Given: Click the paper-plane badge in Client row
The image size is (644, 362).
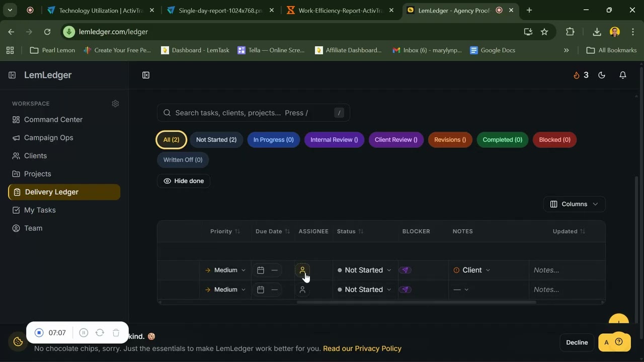Looking at the screenshot, I should pyautogui.click(x=406, y=270).
